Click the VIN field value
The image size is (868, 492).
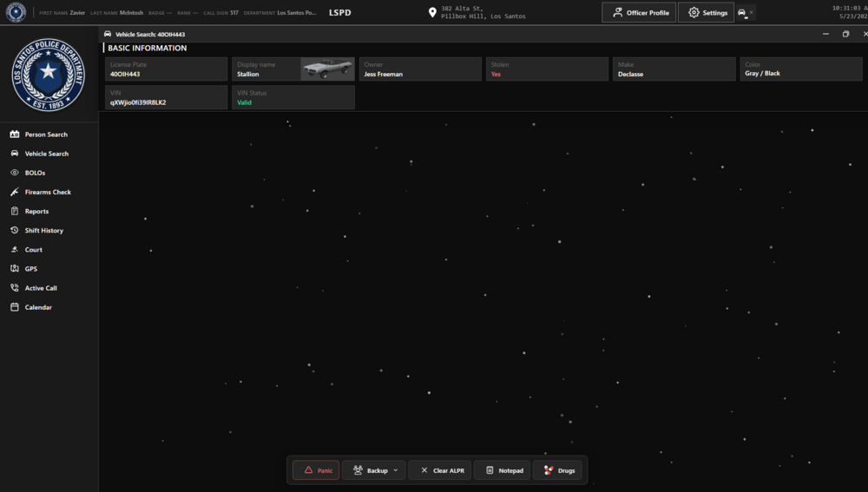point(166,97)
